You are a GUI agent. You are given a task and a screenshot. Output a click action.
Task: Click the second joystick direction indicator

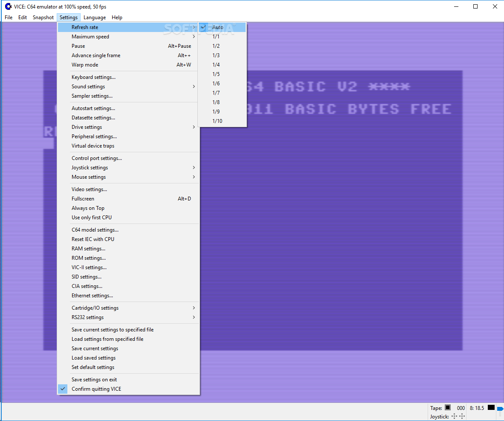462,416
